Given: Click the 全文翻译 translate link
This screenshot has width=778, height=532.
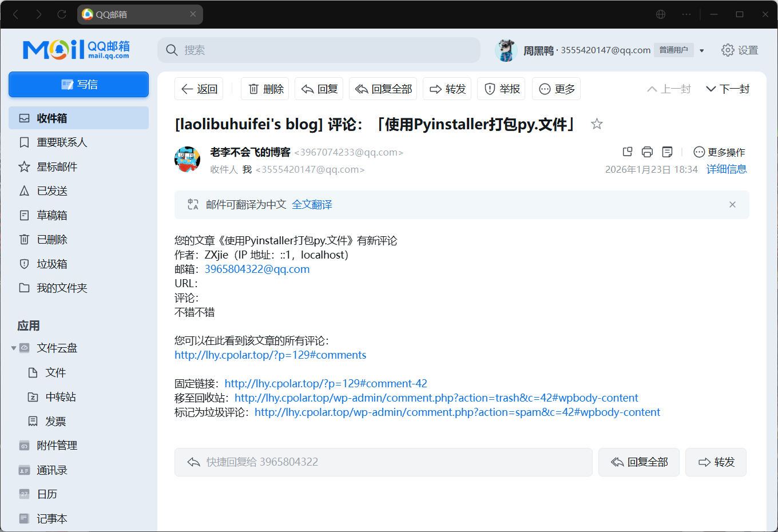Looking at the screenshot, I should [x=312, y=205].
